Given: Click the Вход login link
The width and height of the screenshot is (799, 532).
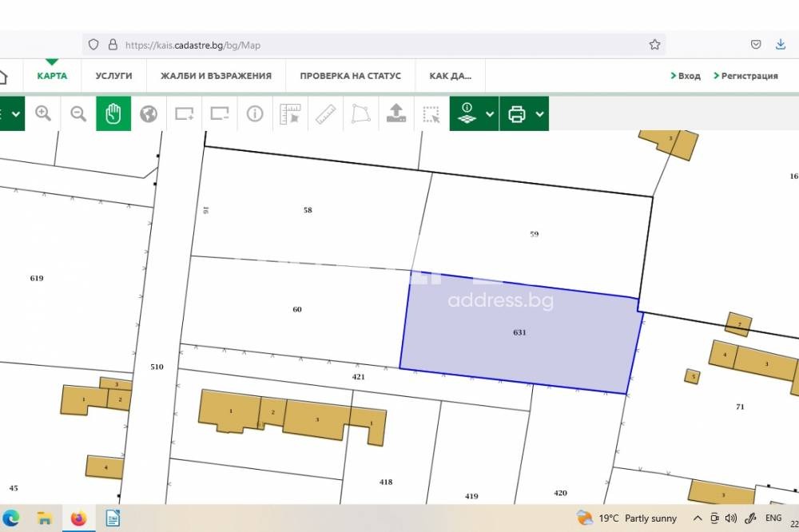Looking at the screenshot, I should coord(686,76).
